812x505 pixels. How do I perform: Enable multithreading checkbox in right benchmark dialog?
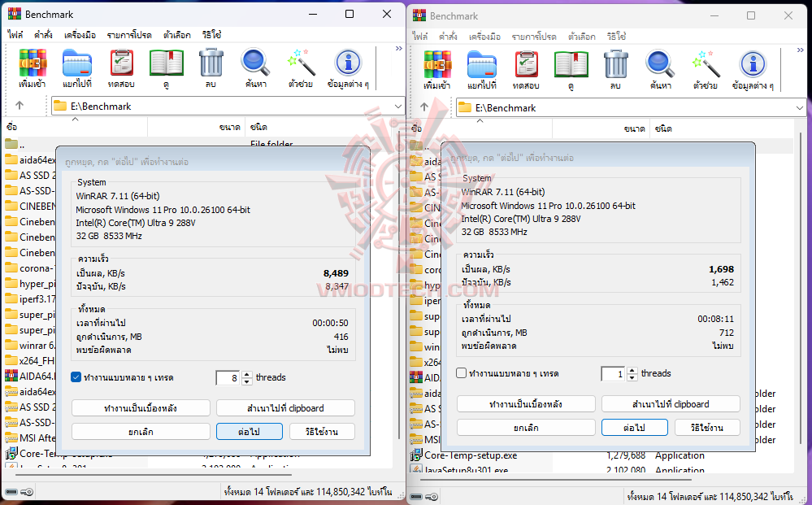462,373
